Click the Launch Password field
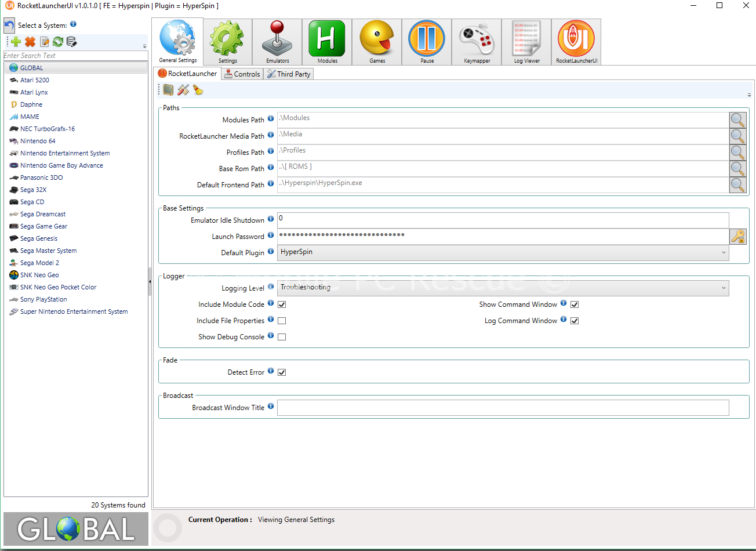This screenshot has width=756, height=551. pos(503,237)
